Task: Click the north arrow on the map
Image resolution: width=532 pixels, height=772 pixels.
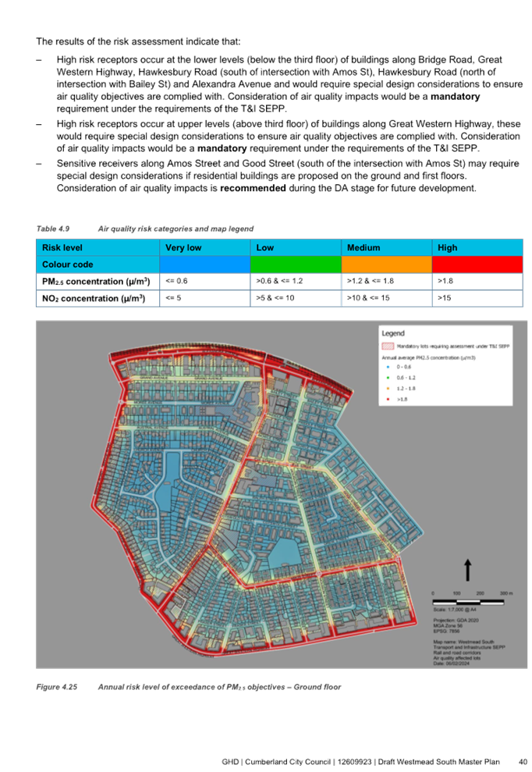Action: (x=467, y=570)
